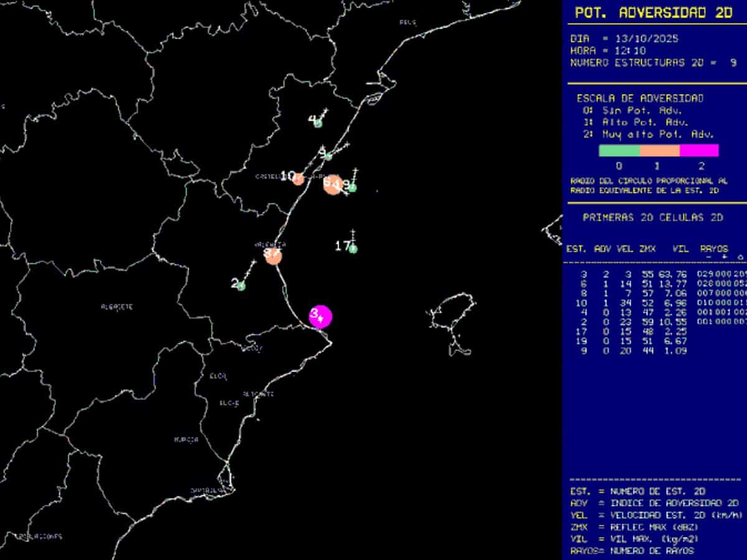This screenshot has width=747, height=560.
Task: Select green storm cell 2 marker
Action: pyautogui.click(x=242, y=286)
